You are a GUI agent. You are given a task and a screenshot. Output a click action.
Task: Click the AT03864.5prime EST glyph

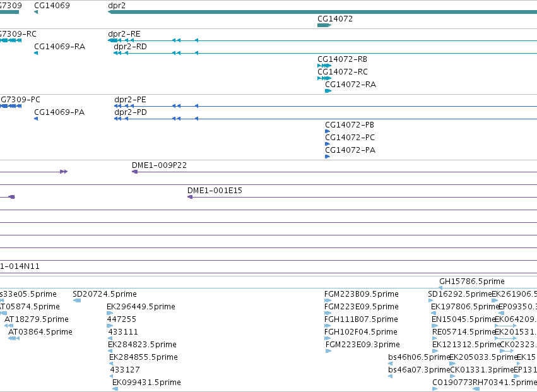coord(14,338)
